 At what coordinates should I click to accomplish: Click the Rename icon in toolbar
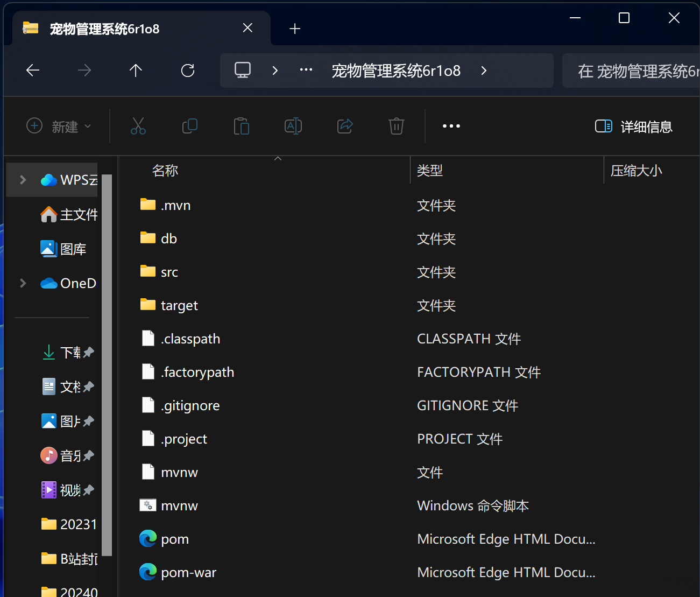293,127
